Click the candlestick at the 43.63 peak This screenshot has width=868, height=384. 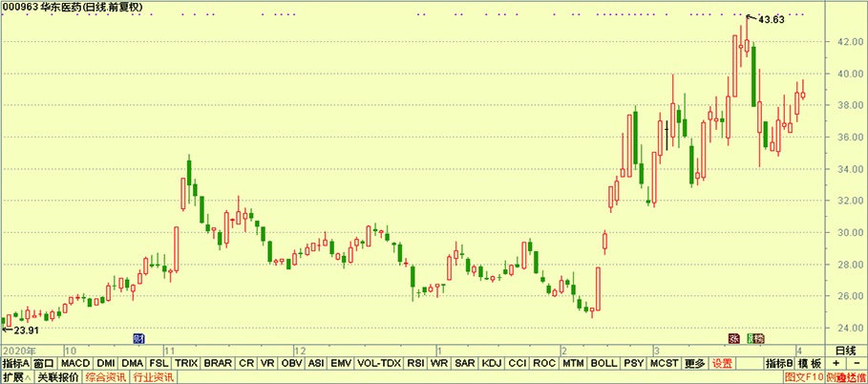747,46
